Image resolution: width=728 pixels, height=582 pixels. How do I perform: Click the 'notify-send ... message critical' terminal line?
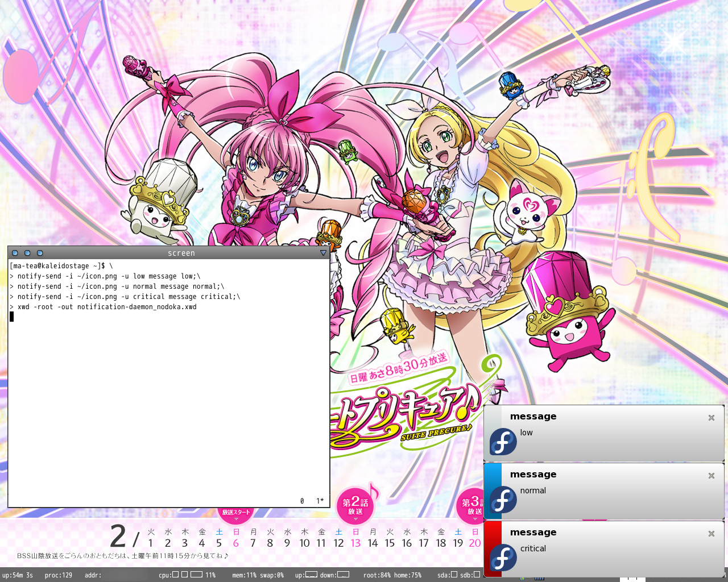point(125,297)
